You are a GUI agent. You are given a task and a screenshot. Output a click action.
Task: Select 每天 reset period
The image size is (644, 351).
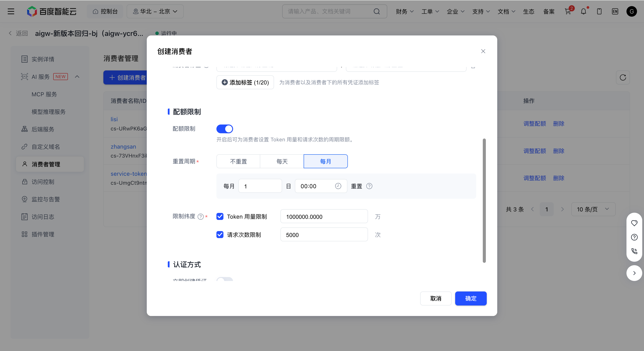pyautogui.click(x=282, y=161)
